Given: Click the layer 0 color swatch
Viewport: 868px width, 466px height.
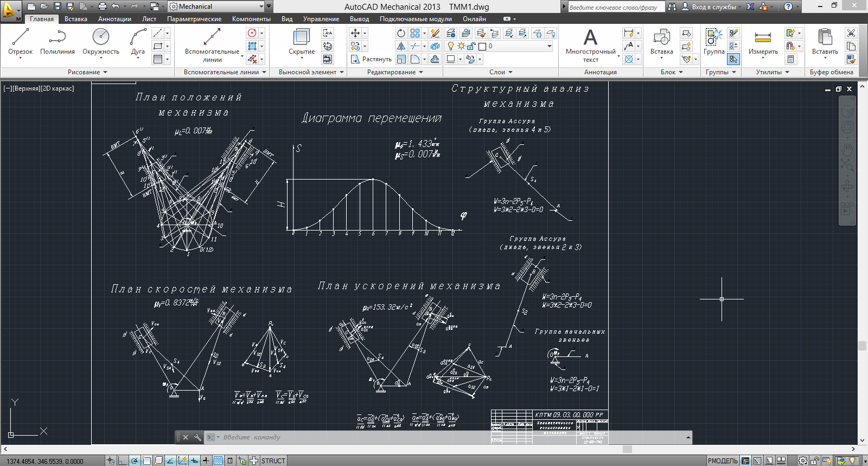Looking at the screenshot, I should click(482, 46).
